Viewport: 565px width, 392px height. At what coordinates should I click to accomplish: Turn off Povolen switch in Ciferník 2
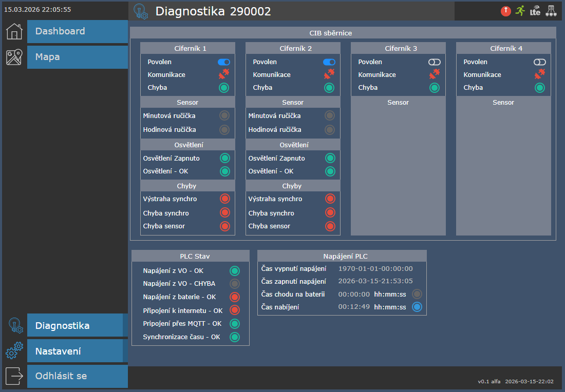click(329, 62)
